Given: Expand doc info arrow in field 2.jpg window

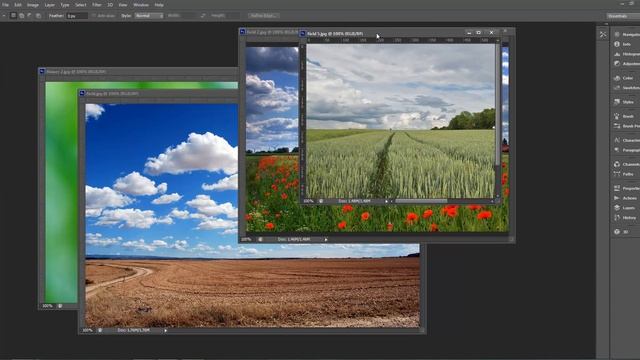Looking at the screenshot, I should pyautogui.click(x=326, y=240).
